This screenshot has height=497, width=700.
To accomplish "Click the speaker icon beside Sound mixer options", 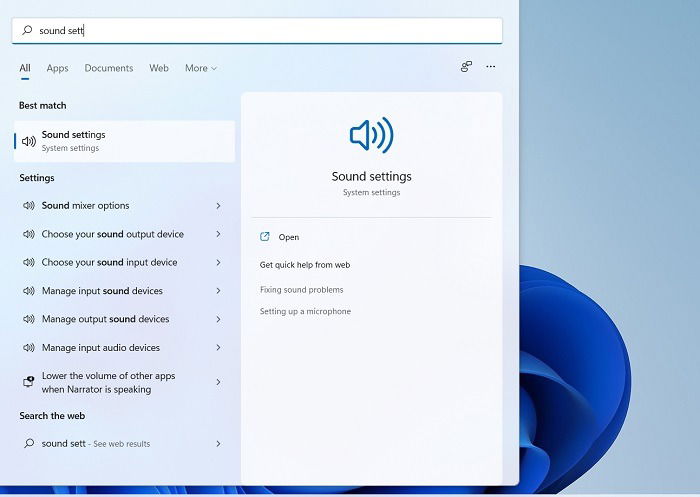I will click(29, 205).
